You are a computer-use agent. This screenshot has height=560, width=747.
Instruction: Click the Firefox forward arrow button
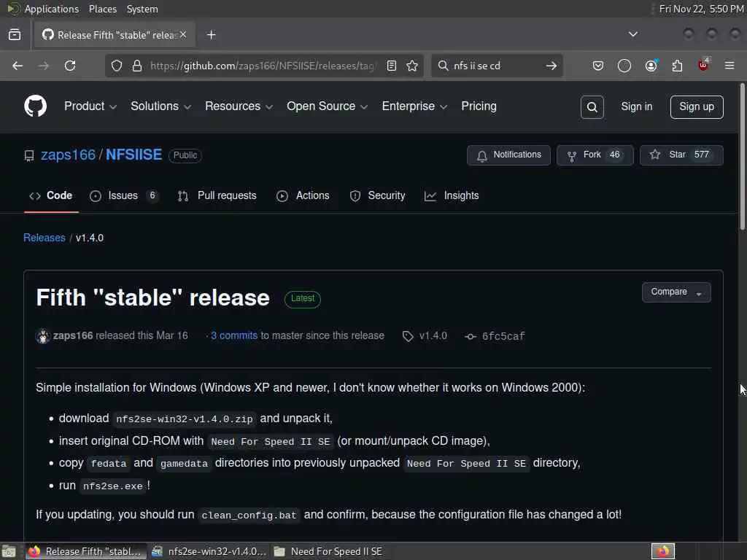pos(43,66)
